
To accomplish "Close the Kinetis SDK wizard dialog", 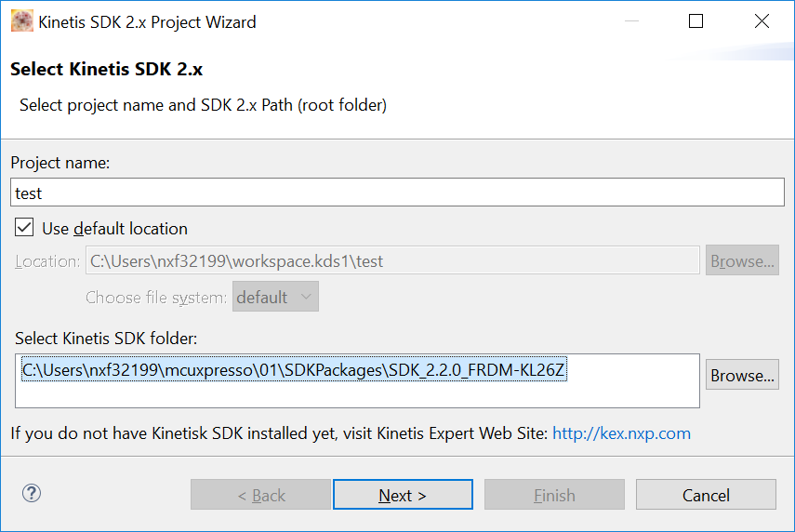I will [x=762, y=21].
